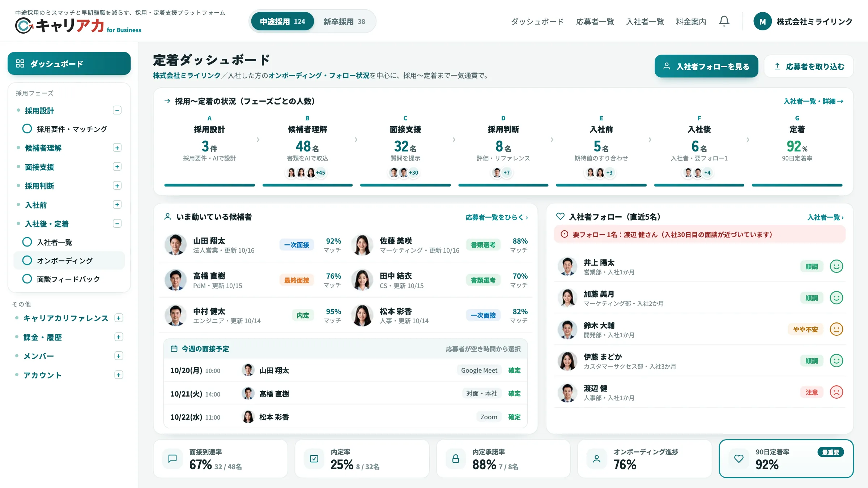Click the M company avatar circle

pyautogui.click(x=762, y=22)
